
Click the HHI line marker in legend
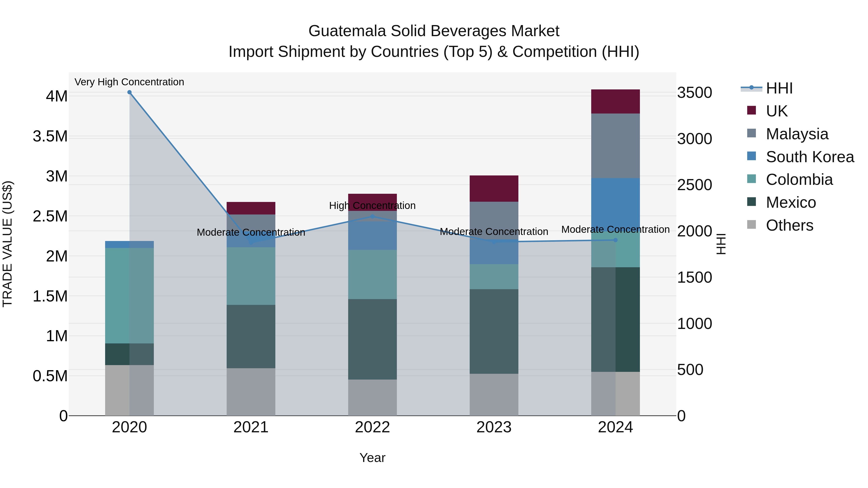point(751,87)
